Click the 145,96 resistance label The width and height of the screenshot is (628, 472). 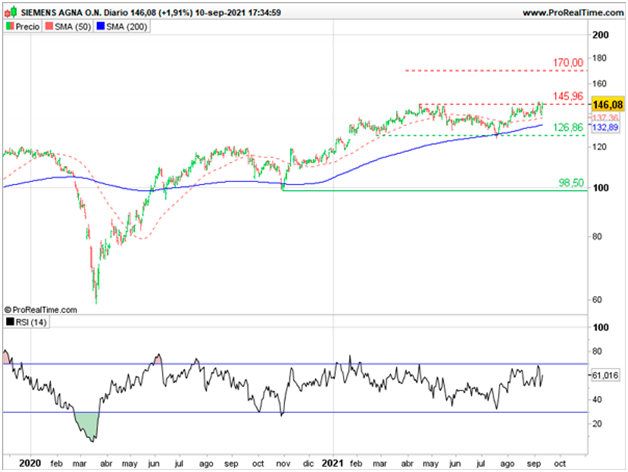coord(568,96)
